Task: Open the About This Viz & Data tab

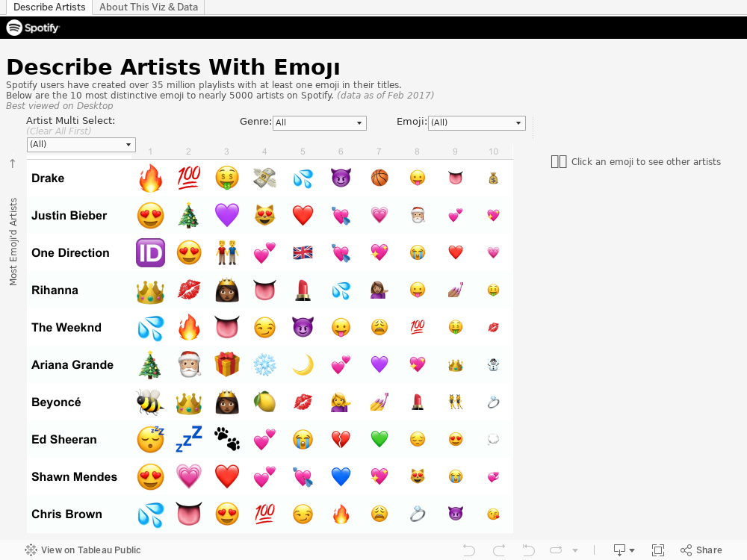Action: (x=149, y=7)
